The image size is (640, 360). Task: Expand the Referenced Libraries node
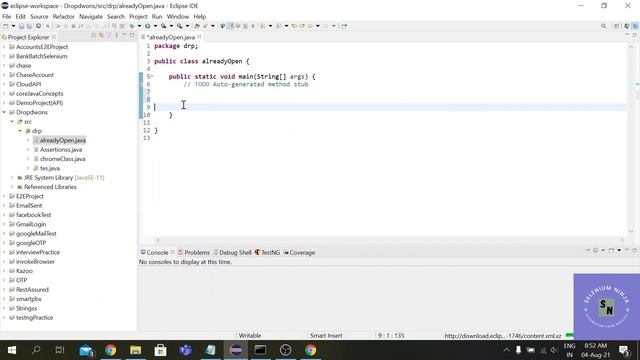click(12, 187)
